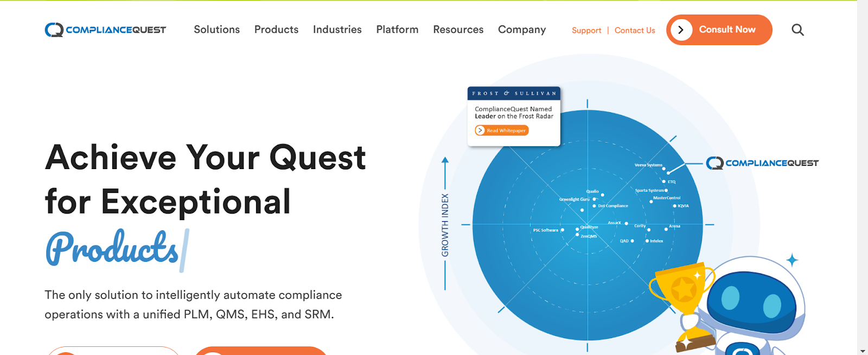Open the search magnifier icon

[x=797, y=30]
